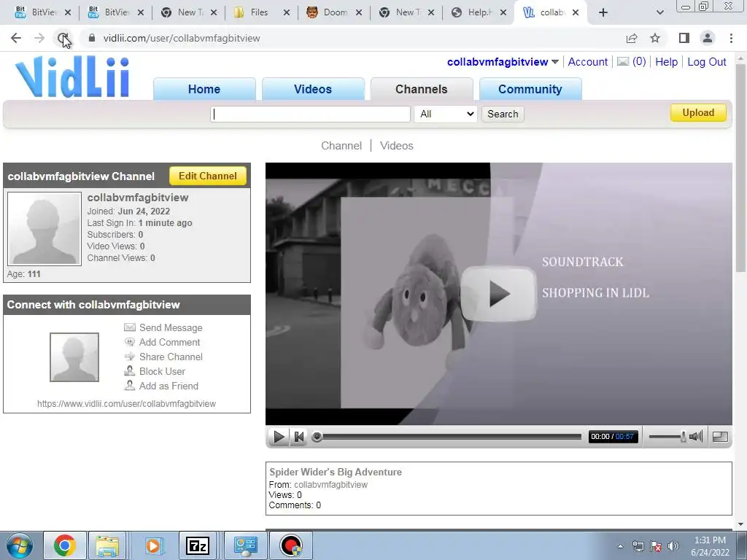This screenshot has width=747, height=560.
Task: Open a new browser tab with plus
Action: point(603,12)
